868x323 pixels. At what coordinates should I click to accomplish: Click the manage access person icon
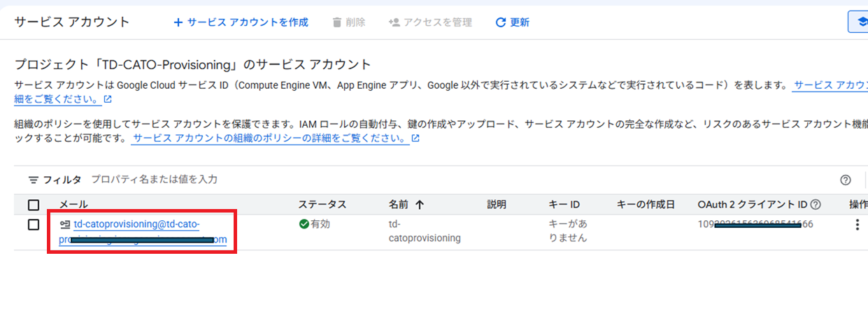coord(394,22)
